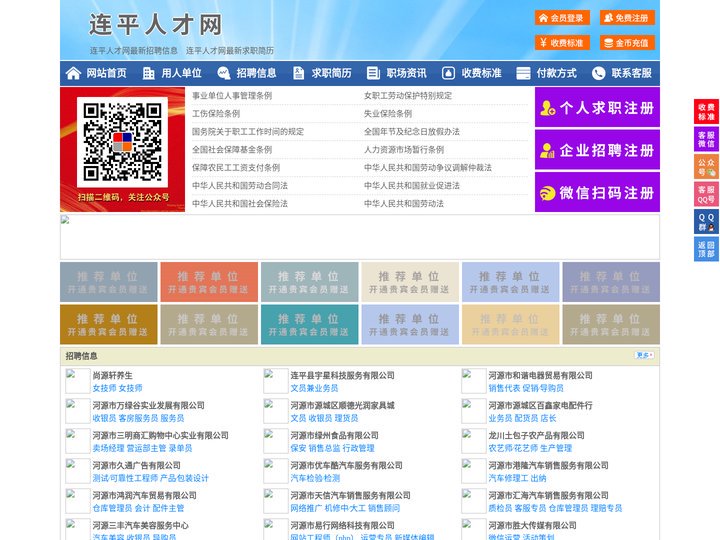The image size is (720, 540).
Task: Click logo thumbnail beside 尚源轩养生
Action: click(77, 381)
